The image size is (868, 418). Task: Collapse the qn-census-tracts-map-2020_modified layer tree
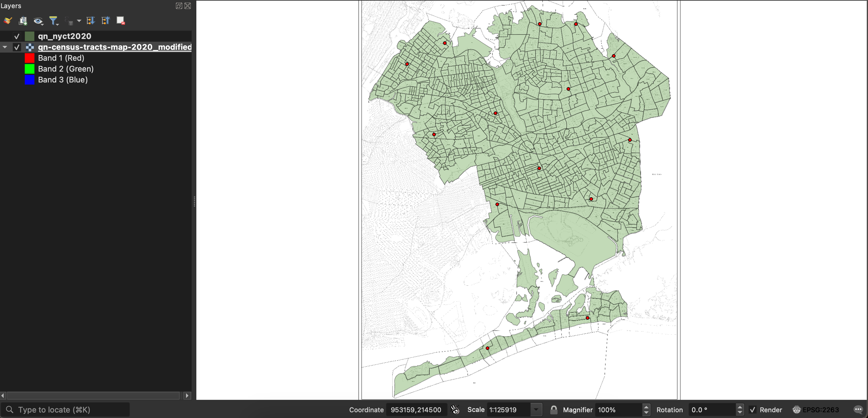pyautogui.click(x=5, y=47)
